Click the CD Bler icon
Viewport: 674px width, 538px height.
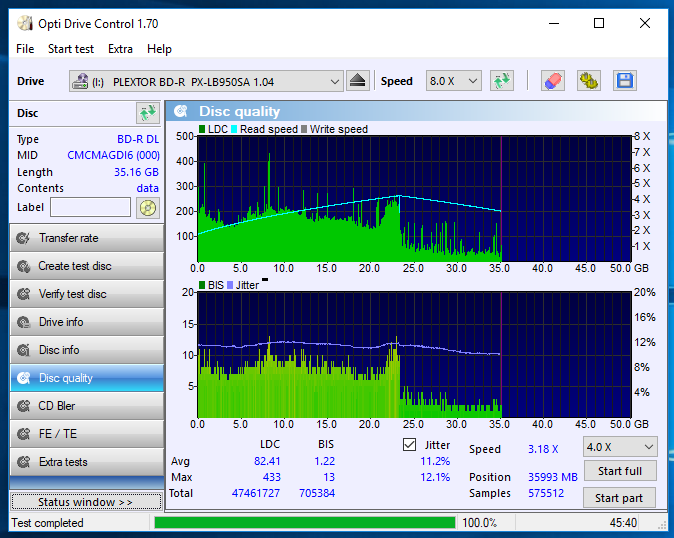23,406
